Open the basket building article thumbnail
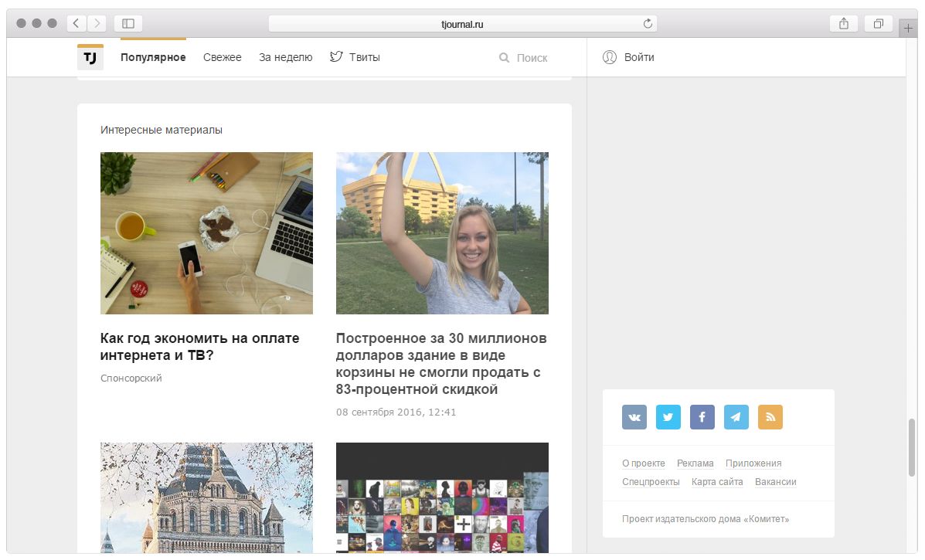 click(442, 233)
